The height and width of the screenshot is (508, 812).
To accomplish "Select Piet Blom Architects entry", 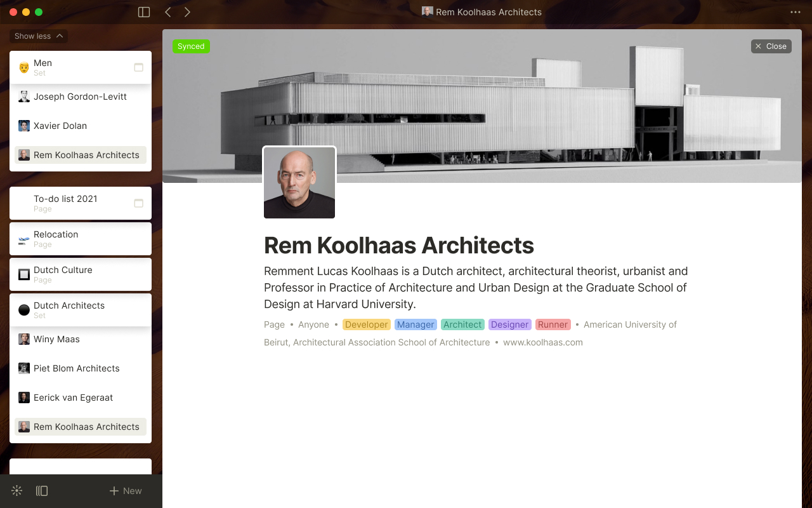I will click(81, 368).
